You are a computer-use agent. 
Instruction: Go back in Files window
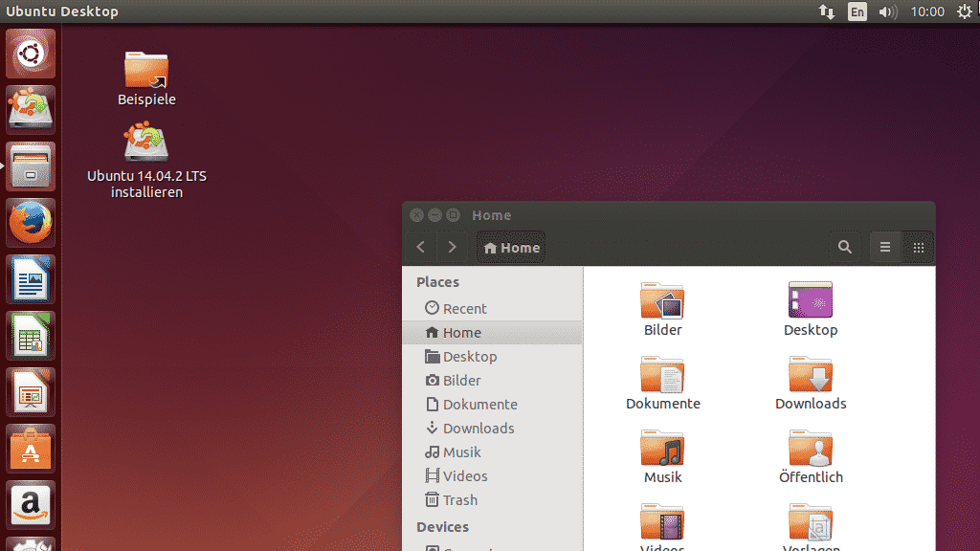pos(421,248)
